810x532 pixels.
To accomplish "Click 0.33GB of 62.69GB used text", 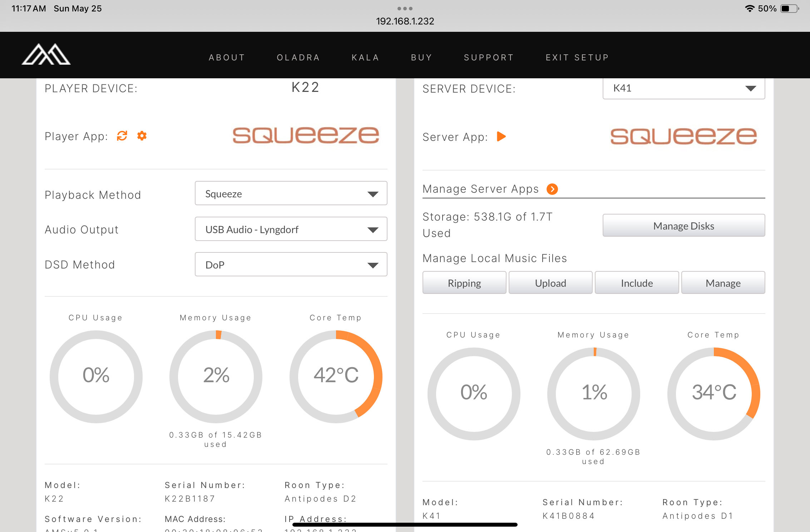I will (x=593, y=457).
